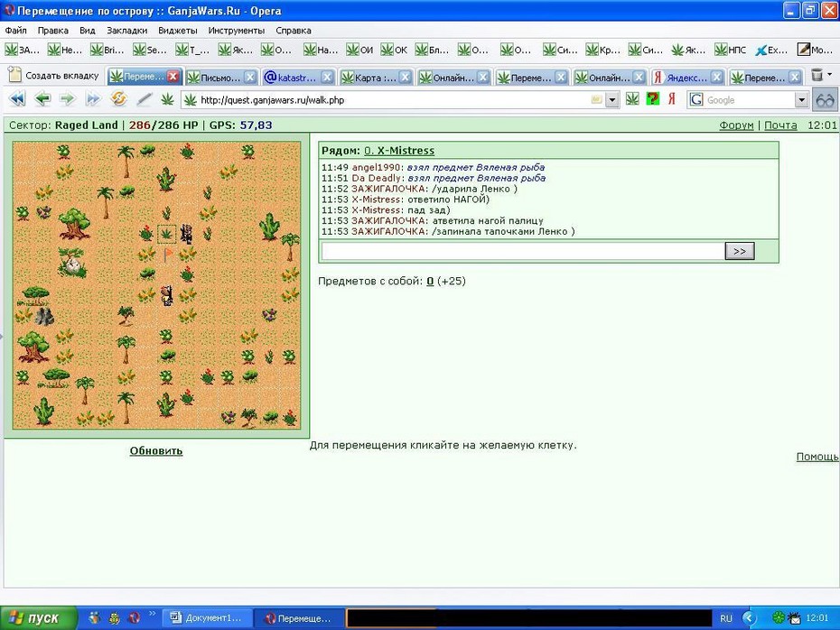Click the glasses icon beside search box
The height and width of the screenshot is (630, 840).
825,100
